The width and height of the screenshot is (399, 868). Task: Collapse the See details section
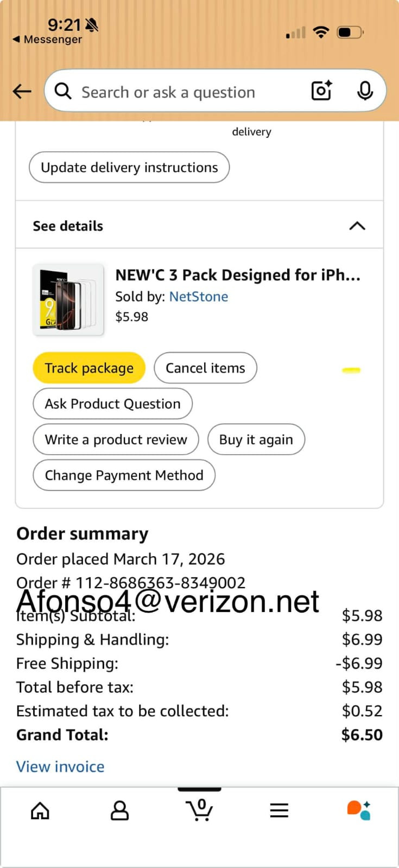pyautogui.click(x=357, y=226)
